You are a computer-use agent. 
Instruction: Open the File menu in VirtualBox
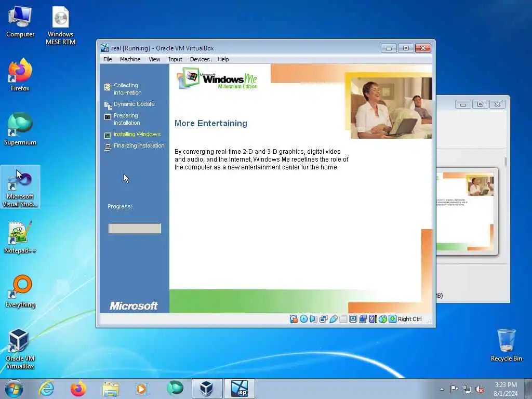[x=108, y=59]
